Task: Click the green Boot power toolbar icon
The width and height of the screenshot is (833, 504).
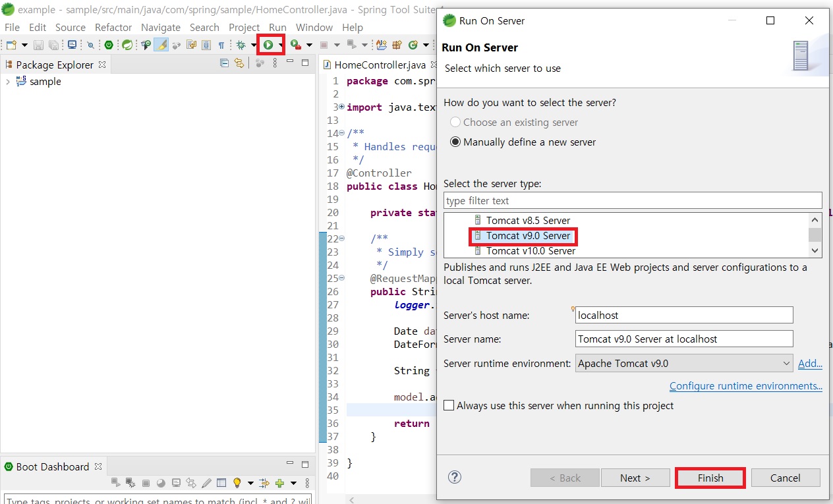Action: [109, 45]
